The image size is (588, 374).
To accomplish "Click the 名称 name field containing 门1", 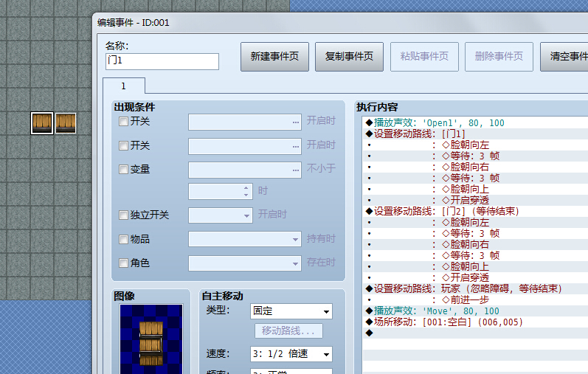I will (162, 61).
